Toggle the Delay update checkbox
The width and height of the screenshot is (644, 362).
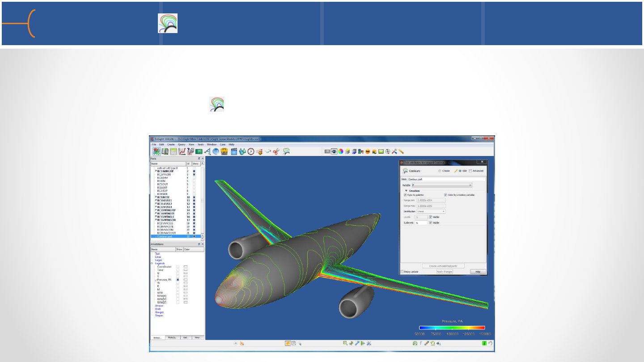click(402, 272)
